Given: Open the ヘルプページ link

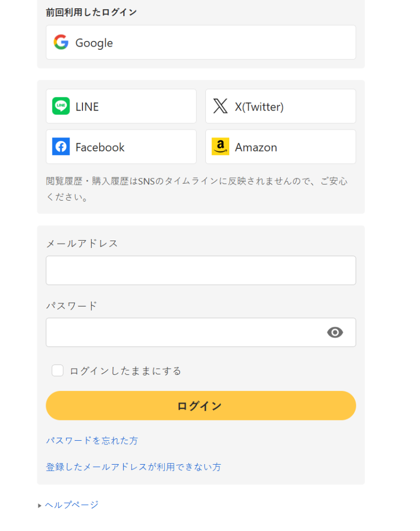Looking at the screenshot, I should pos(72,505).
